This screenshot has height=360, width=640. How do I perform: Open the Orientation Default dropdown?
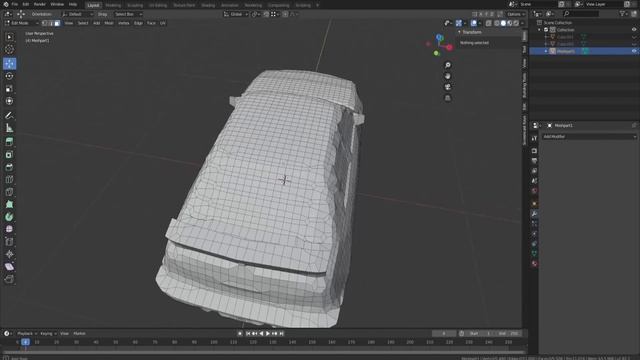(78, 14)
